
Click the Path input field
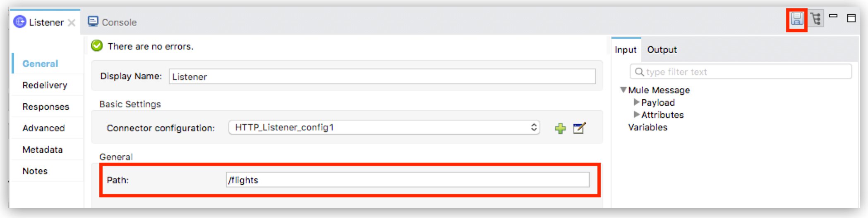[x=408, y=180]
